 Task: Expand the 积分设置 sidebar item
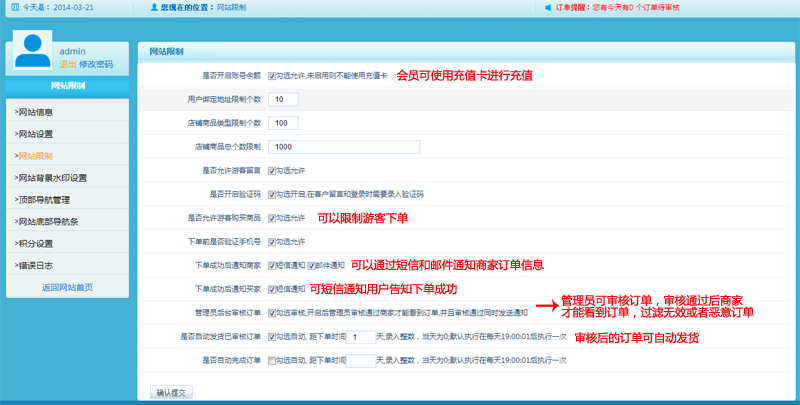click(40, 243)
